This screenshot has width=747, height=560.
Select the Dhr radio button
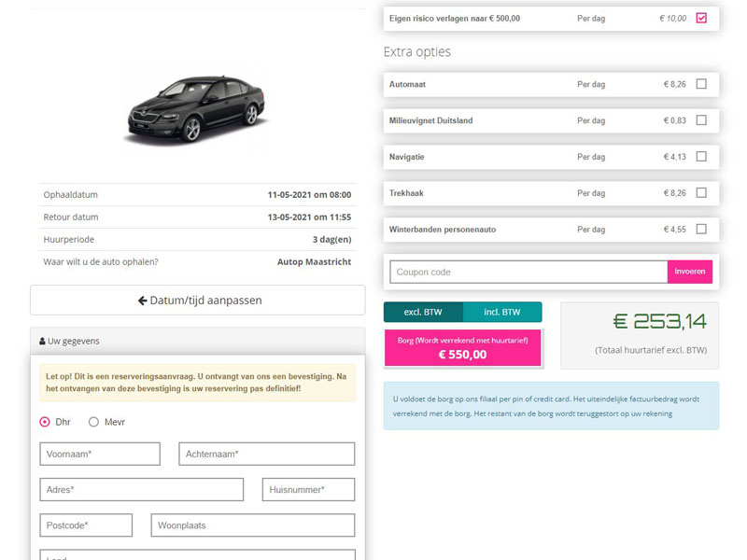pos(44,422)
